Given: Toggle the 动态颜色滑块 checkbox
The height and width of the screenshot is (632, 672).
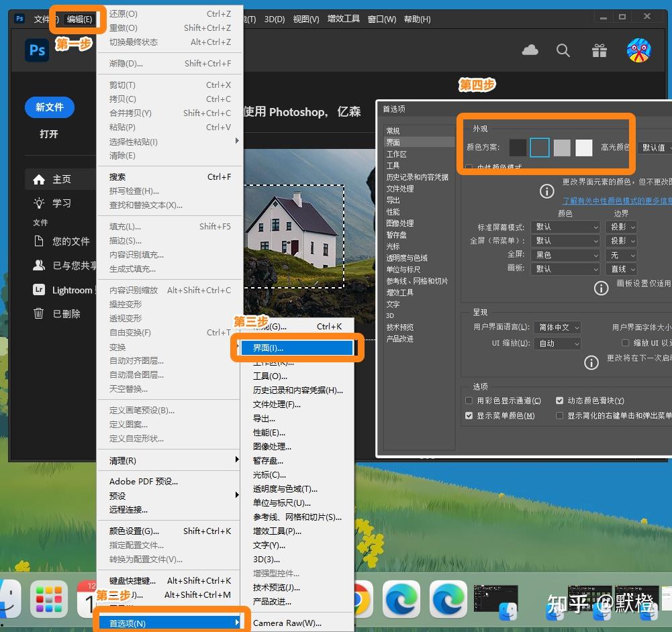Looking at the screenshot, I should (x=559, y=401).
